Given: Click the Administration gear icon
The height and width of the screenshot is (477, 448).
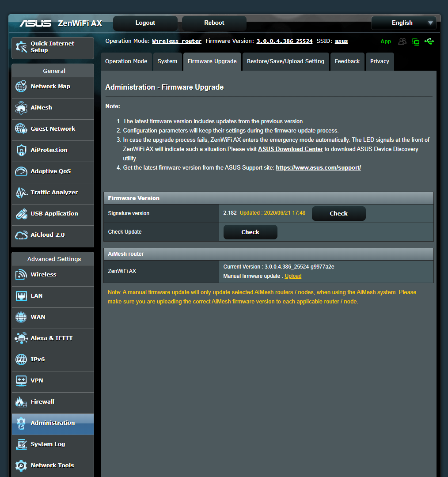Looking at the screenshot, I should pyautogui.click(x=21, y=423).
